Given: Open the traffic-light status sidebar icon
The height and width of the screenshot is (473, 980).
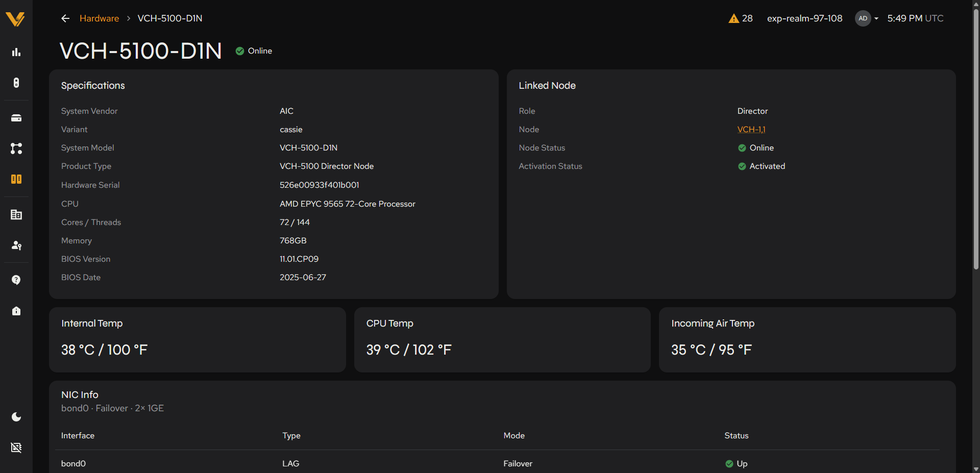Looking at the screenshot, I should pos(16,83).
